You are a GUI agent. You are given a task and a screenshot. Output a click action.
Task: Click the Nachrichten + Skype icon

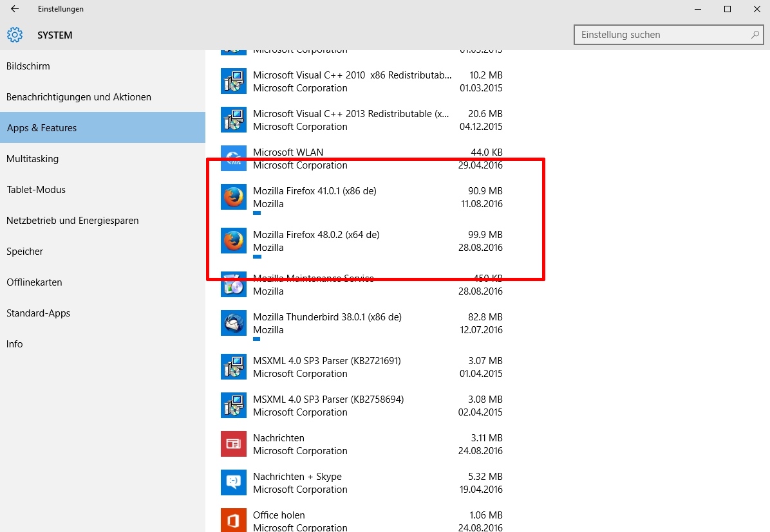(233, 482)
